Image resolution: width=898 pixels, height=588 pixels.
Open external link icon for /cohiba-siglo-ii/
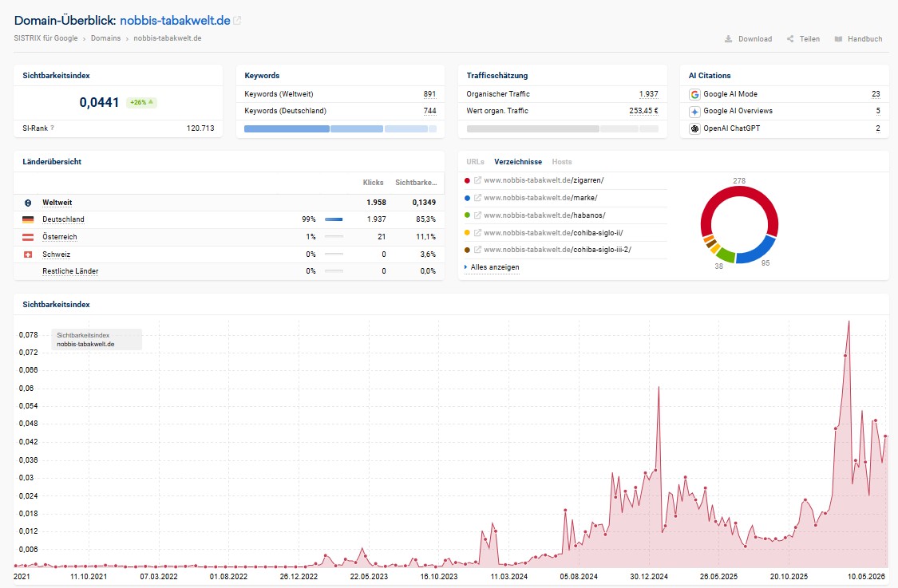tap(477, 232)
